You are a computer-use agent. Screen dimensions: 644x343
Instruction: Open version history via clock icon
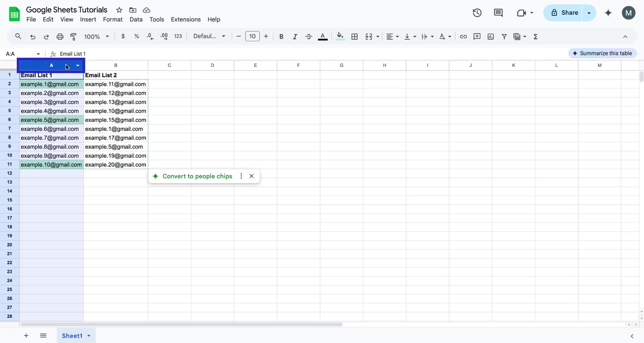477,13
